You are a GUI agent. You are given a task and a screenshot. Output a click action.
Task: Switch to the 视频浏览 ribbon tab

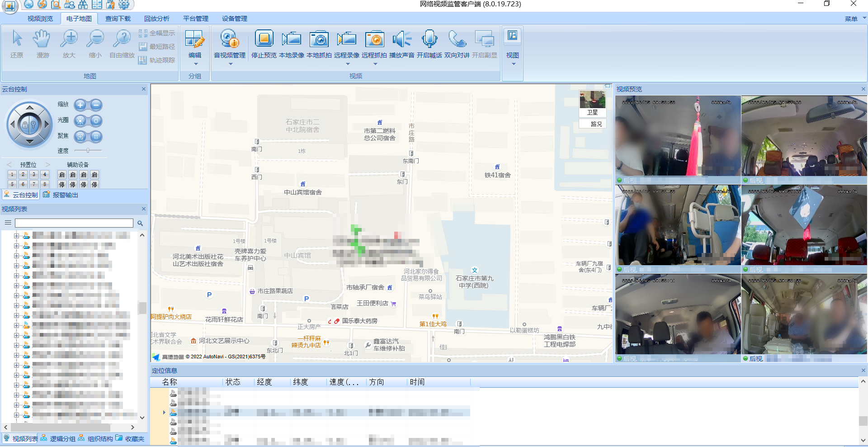(40, 19)
